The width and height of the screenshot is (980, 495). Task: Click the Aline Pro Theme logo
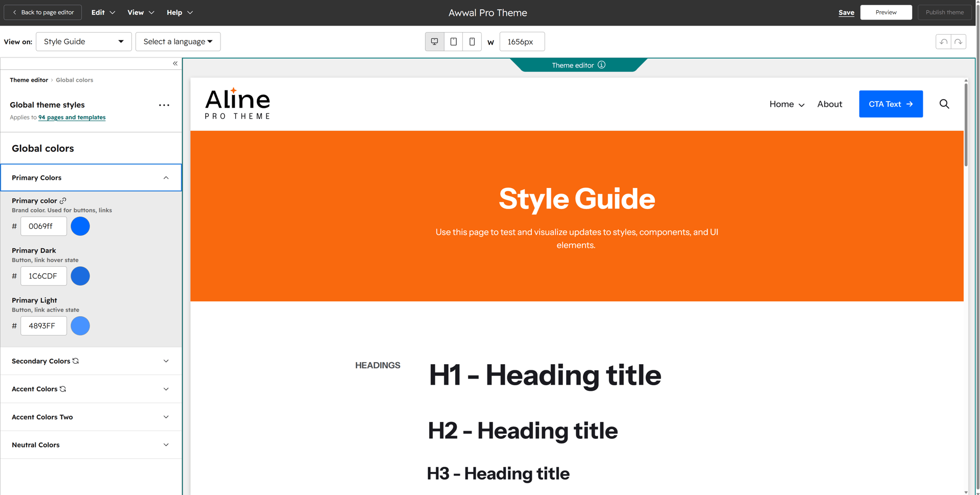point(237,104)
